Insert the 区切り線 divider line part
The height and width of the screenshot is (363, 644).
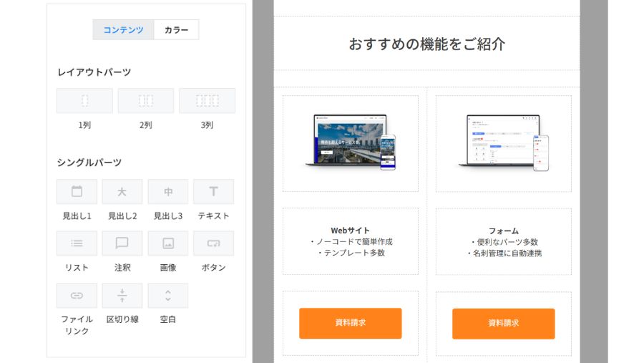point(122,296)
